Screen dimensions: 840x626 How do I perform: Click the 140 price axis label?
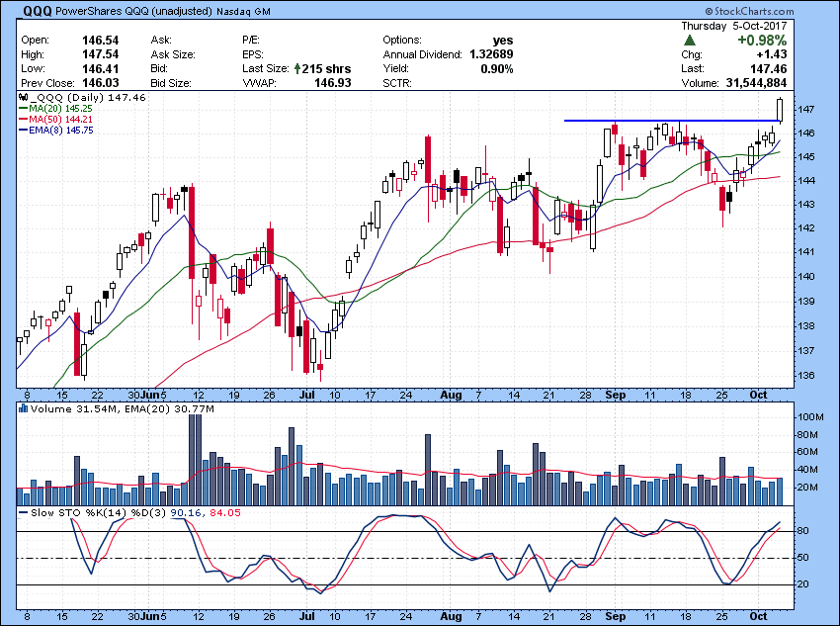click(805, 277)
